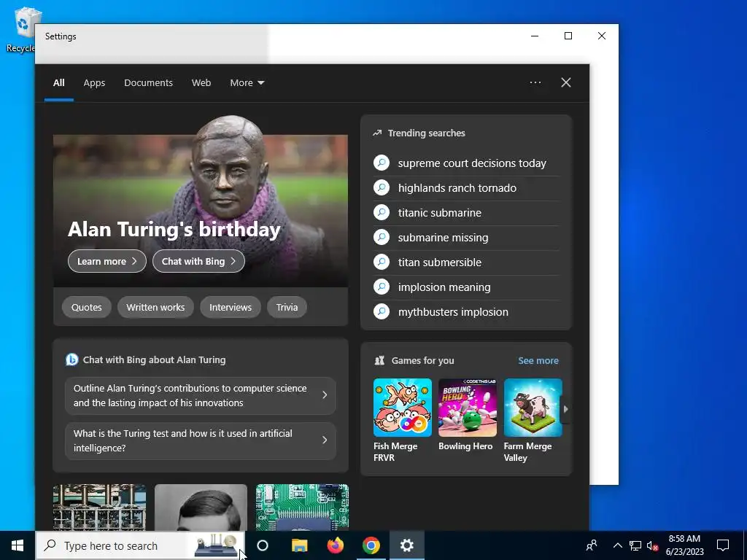Click See more in Games for you
Screen dimensions: 747x560
coord(538,360)
